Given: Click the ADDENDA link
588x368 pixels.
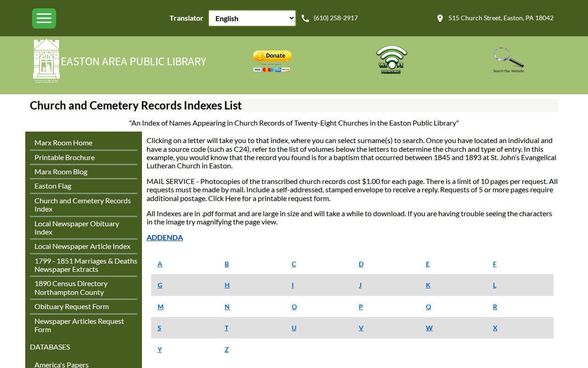Looking at the screenshot, I should [x=164, y=237].
